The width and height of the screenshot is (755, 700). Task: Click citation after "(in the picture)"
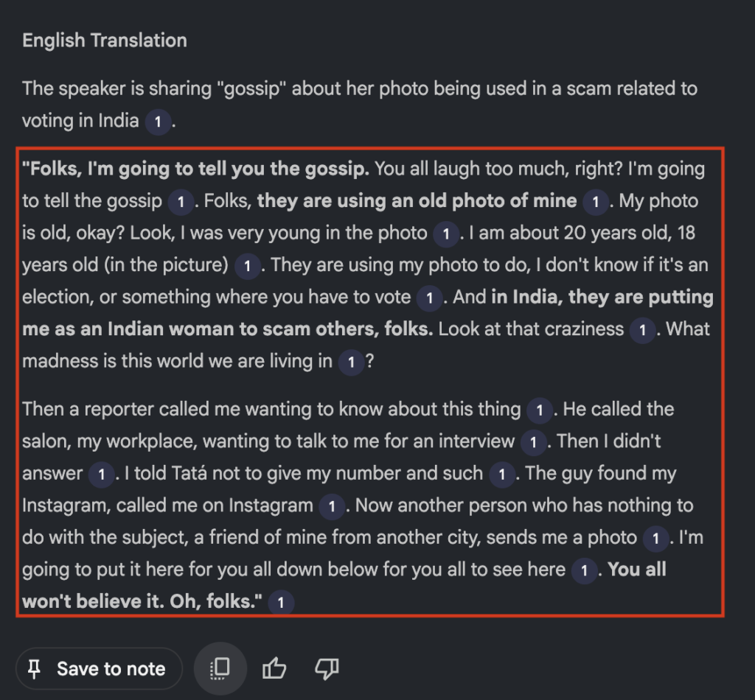click(x=247, y=266)
